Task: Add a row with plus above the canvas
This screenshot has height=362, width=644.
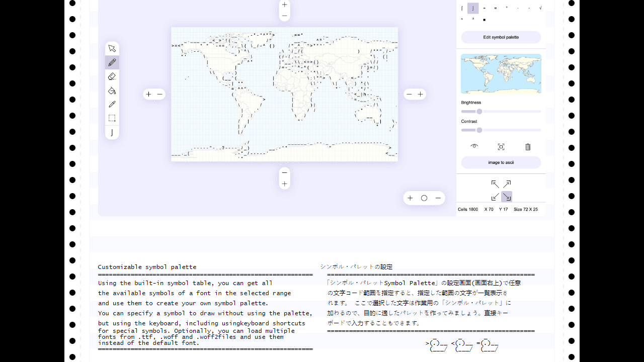Action: (285, 5)
